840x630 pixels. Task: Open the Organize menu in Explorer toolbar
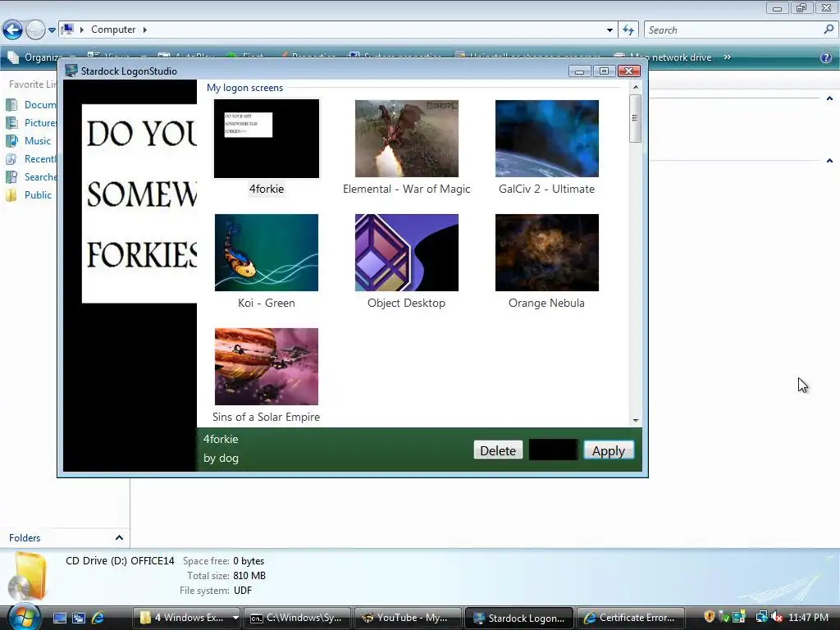(x=41, y=57)
